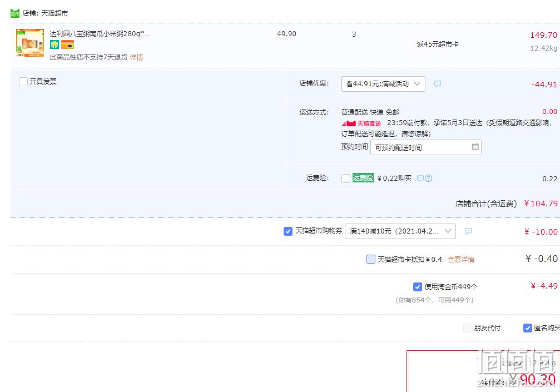Open 详情 link for 7-day return notice
The height and width of the screenshot is (392, 560).
click(x=136, y=57)
